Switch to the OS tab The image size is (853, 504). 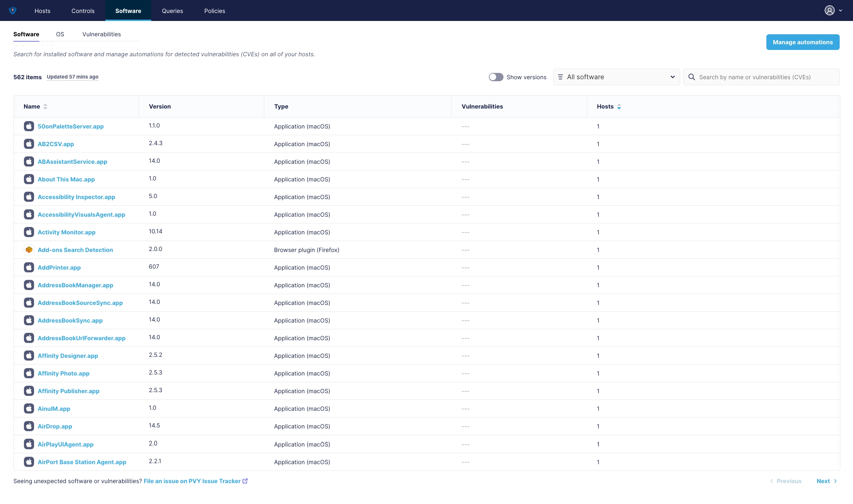(59, 34)
